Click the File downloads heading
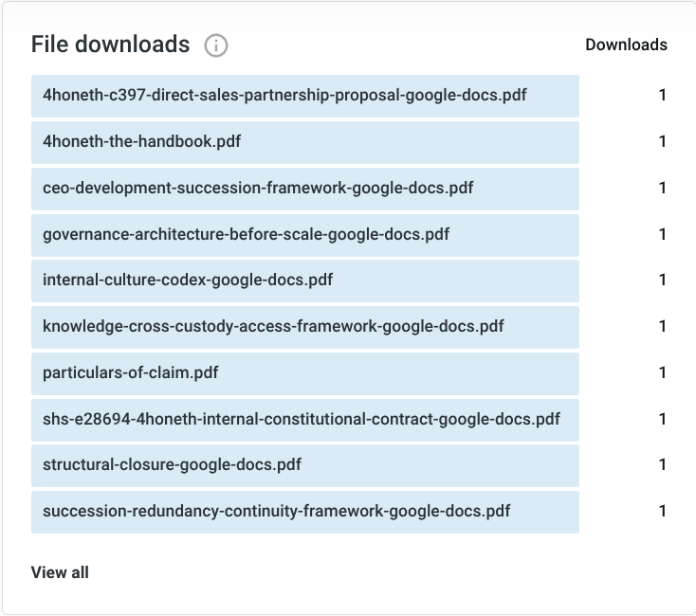This screenshot has height=616, width=696. point(110,45)
